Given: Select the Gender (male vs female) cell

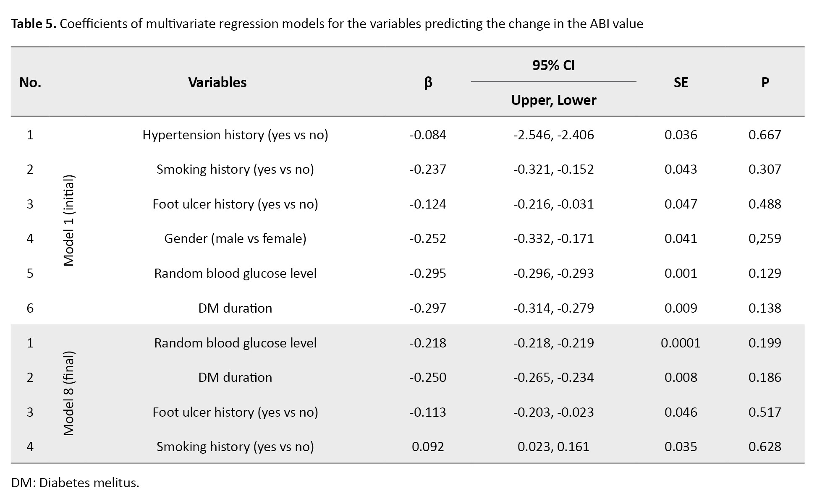Looking at the screenshot, I should click(235, 238).
